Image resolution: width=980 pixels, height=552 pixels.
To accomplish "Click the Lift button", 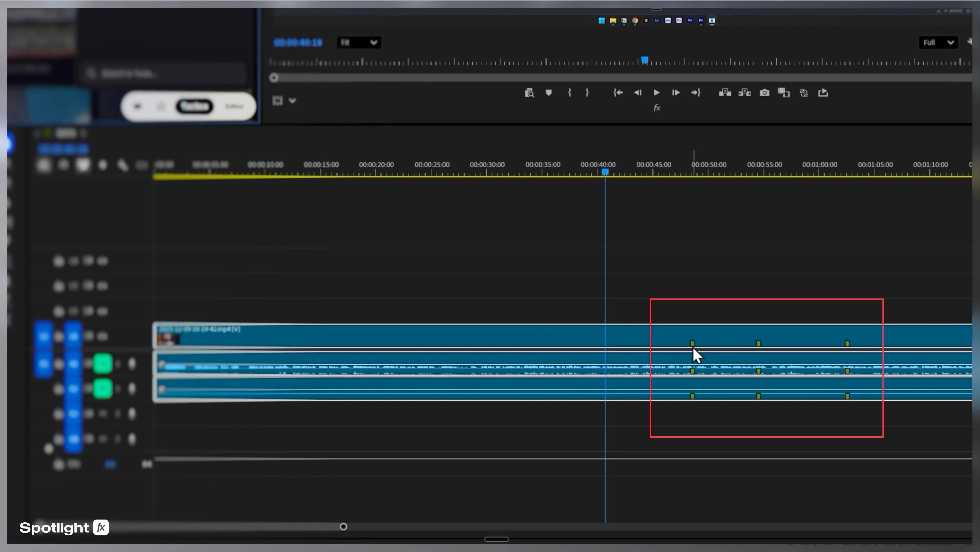I will pos(725,92).
